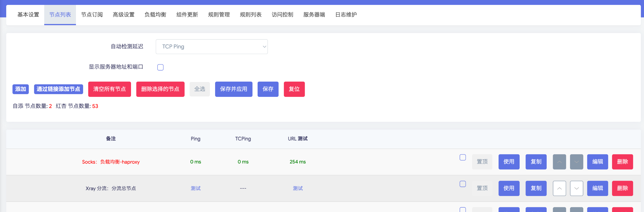Viewport: 644px width, 212px height.
Task: Edit the Socks 负载均衡-haproxy node
Action: [x=597, y=162]
